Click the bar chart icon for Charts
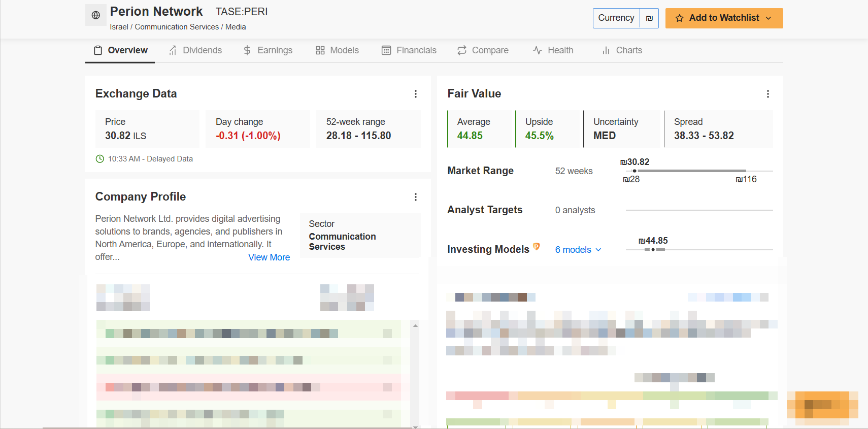 point(606,50)
